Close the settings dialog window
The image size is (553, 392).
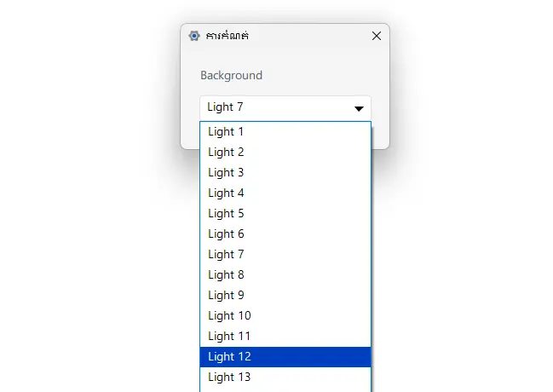pyautogui.click(x=377, y=36)
